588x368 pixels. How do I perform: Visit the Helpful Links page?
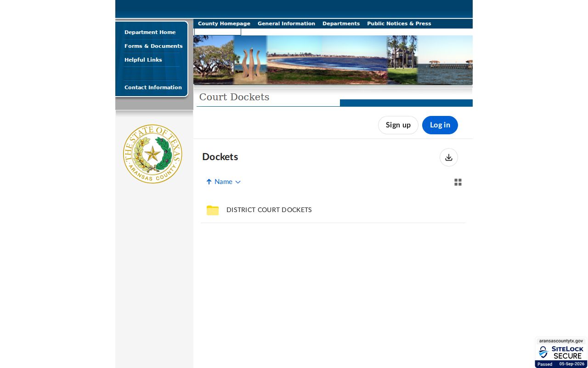[143, 60]
